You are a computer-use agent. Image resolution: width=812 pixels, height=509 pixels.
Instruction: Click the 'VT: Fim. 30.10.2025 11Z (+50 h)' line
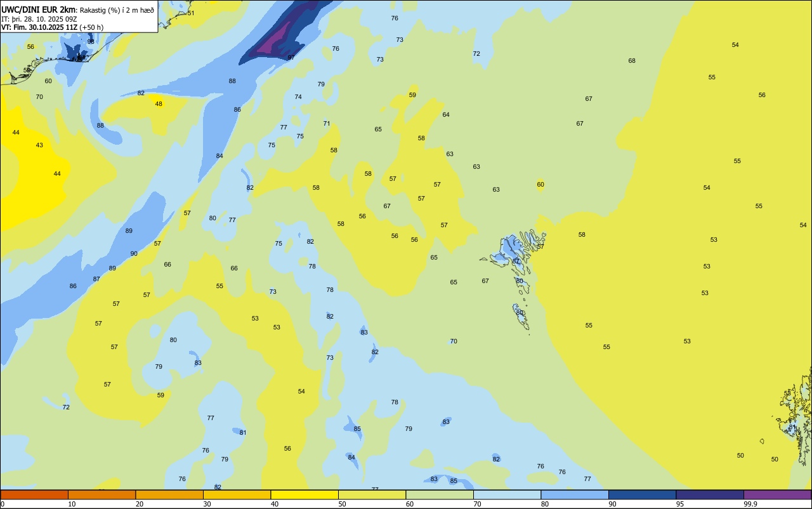click(x=52, y=27)
